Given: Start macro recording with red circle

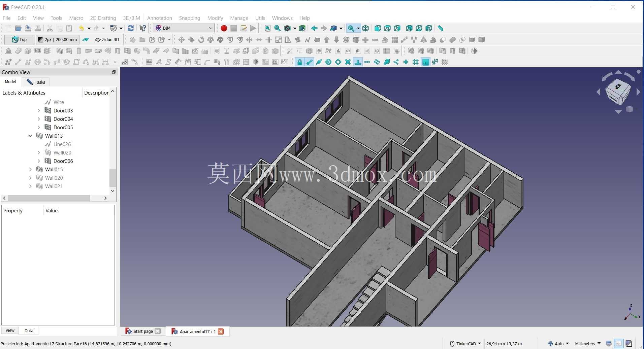Looking at the screenshot, I should [224, 28].
